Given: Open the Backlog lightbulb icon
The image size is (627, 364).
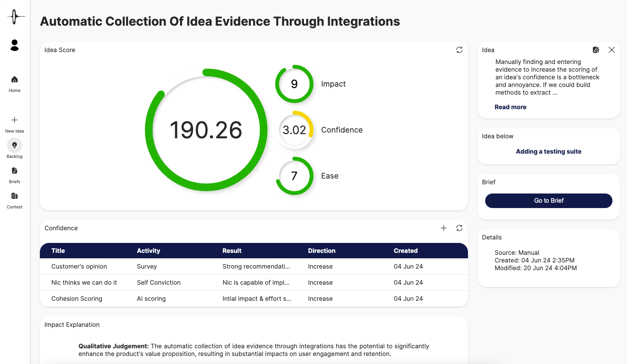Looking at the screenshot, I should pos(15,145).
